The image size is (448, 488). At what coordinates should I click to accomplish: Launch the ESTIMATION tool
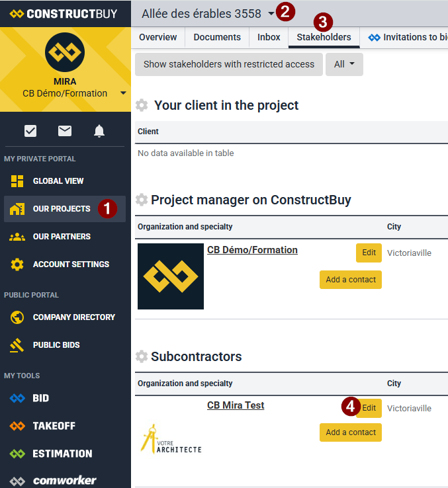[62, 454]
